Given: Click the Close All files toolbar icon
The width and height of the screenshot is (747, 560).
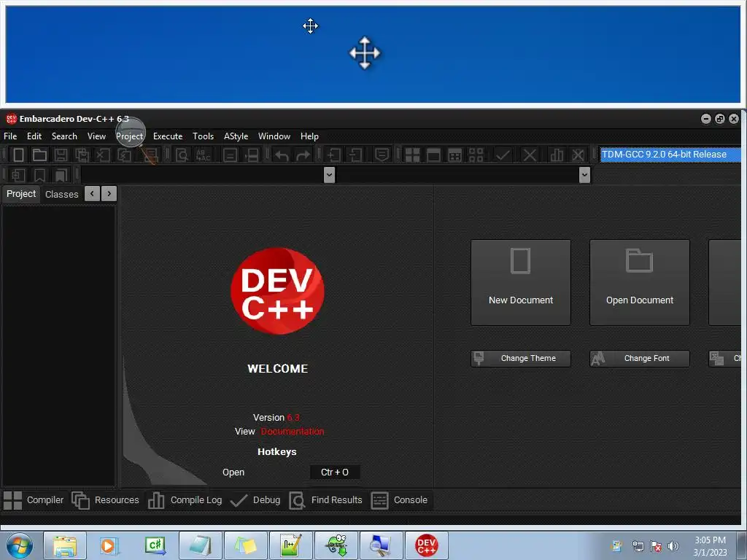Looking at the screenshot, I should (124, 155).
